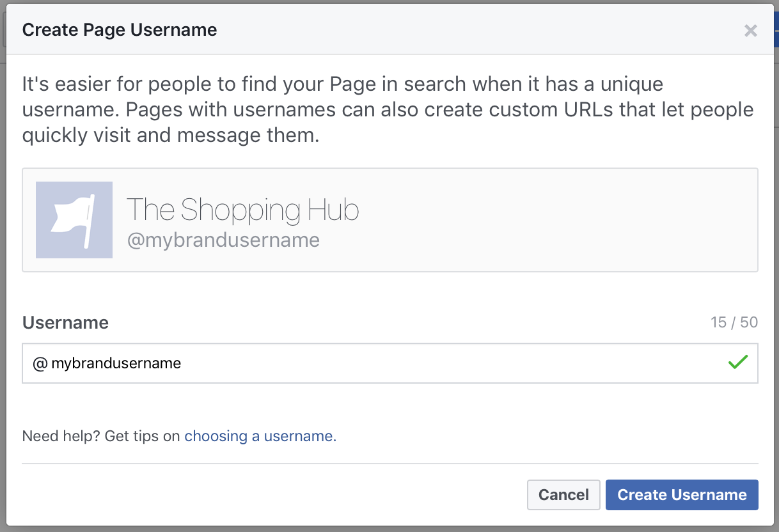Click the page name The Shopping Hub
779x532 pixels.
243,208
